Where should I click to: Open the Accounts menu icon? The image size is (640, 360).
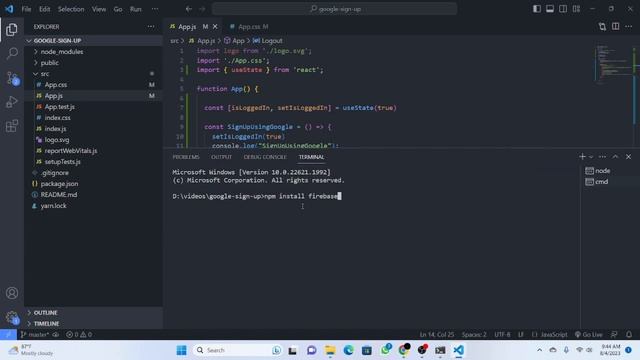[12, 293]
